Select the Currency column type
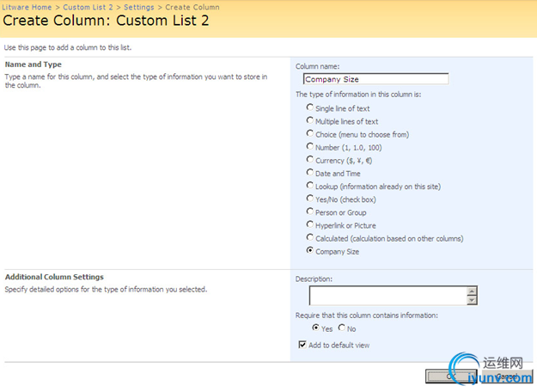The image size is (537, 392). point(310,160)
